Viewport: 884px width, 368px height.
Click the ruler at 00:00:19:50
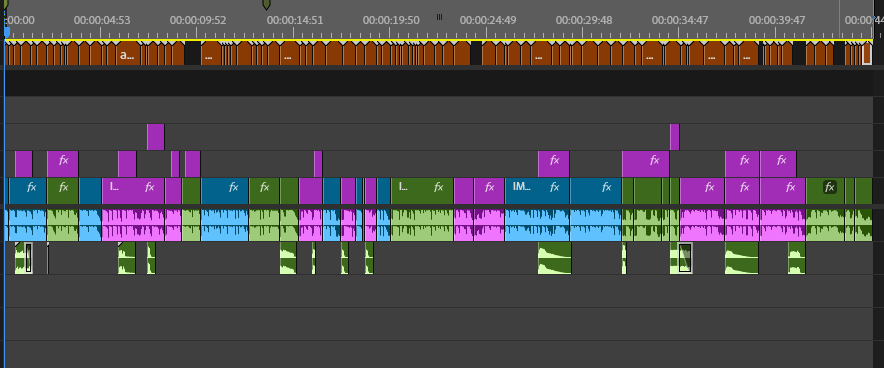(391, 20)
